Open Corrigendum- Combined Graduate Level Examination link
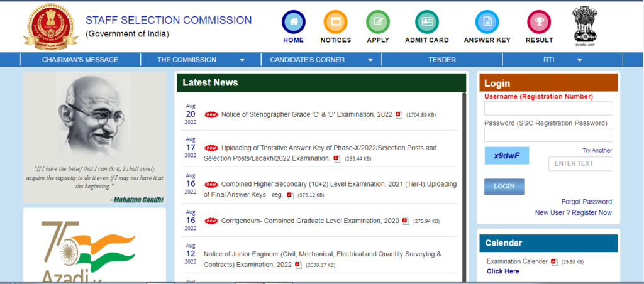 pyautogui.click(x=310, y=221)
